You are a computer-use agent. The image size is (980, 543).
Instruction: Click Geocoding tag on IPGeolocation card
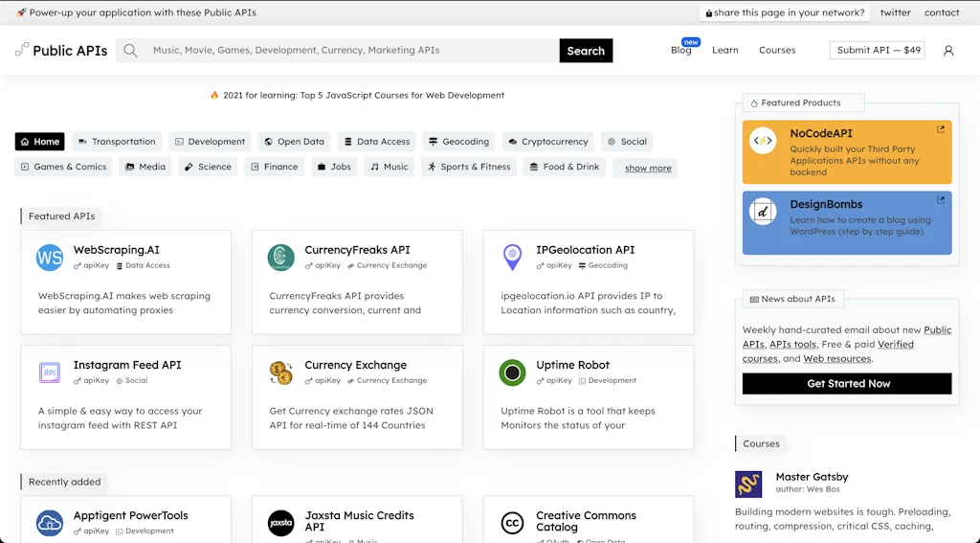pos(603,265)
